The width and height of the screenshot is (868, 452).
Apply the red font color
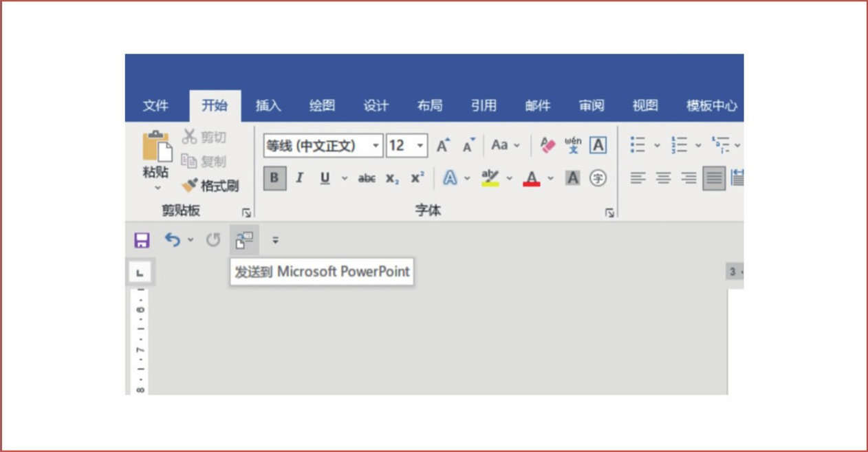[532, 178]
